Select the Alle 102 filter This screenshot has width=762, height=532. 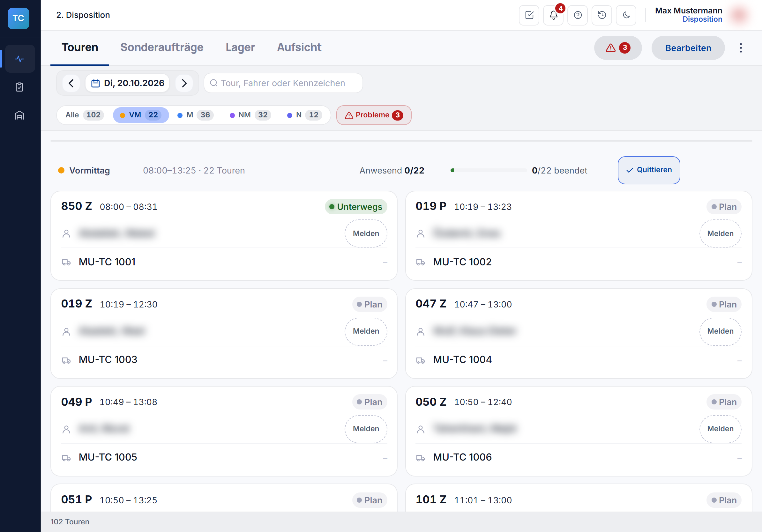(x=84, y=115)
